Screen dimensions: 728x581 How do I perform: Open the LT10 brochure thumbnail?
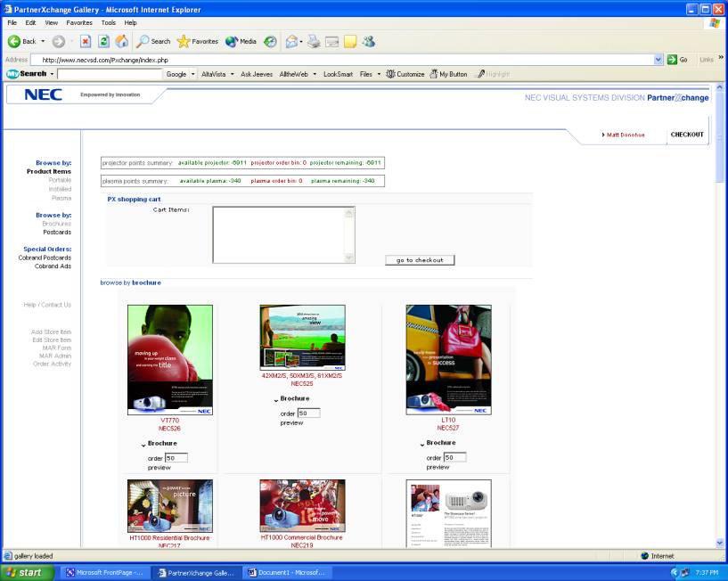click(x=448, y=360)
